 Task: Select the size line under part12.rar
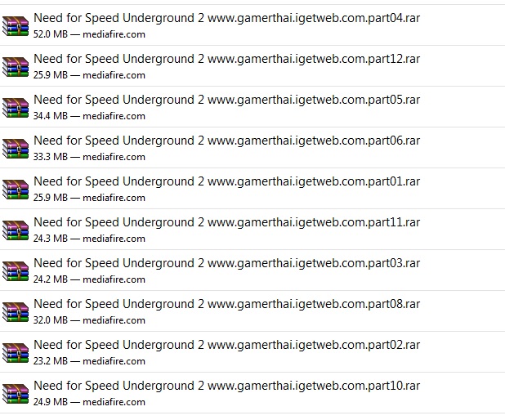click(x=89, y=75)
